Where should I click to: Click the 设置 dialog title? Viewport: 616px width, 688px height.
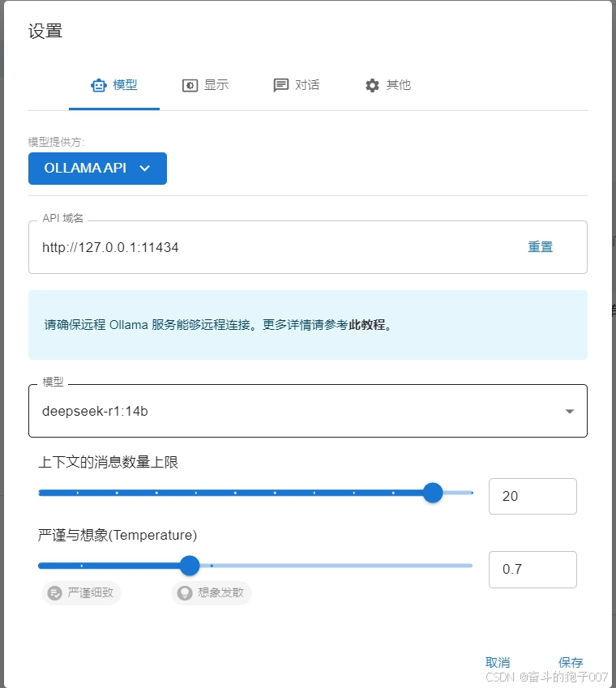[x=45, y=31]
